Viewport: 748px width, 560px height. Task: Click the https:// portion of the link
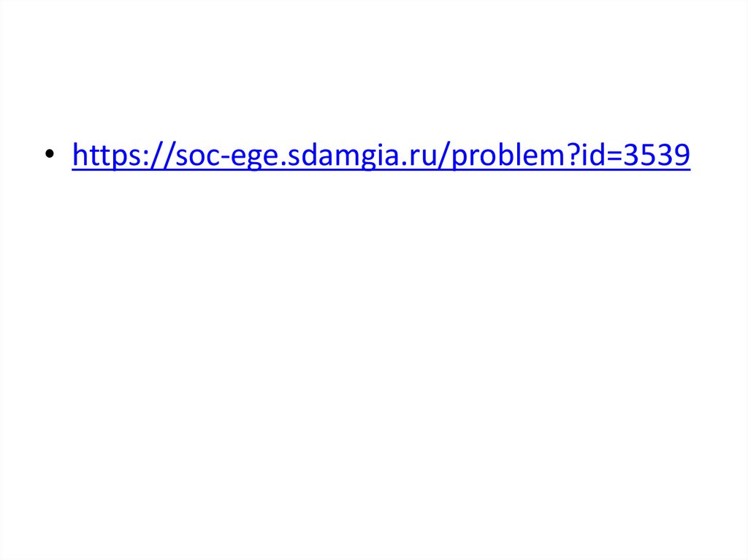(123, 155)
